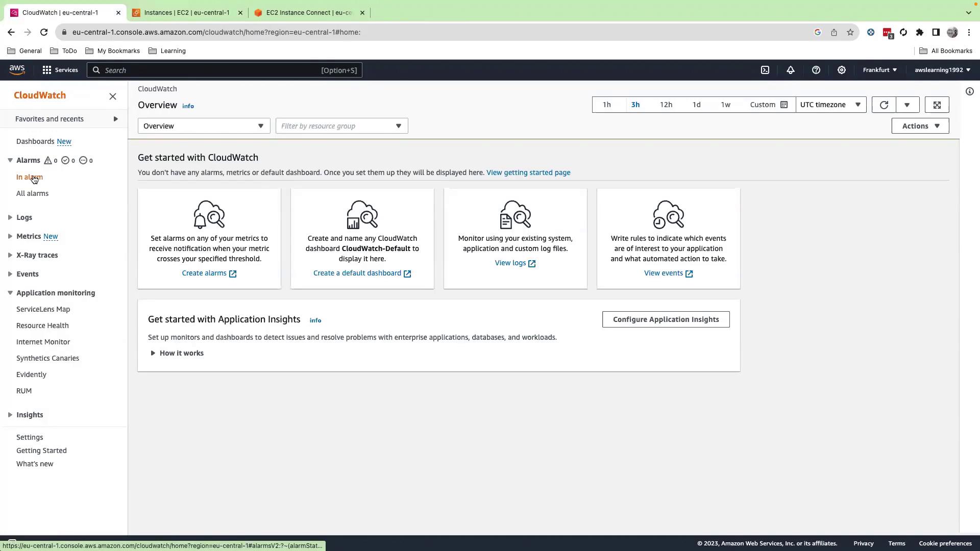Select the 1w time range
980x551 pixels.
725,105
